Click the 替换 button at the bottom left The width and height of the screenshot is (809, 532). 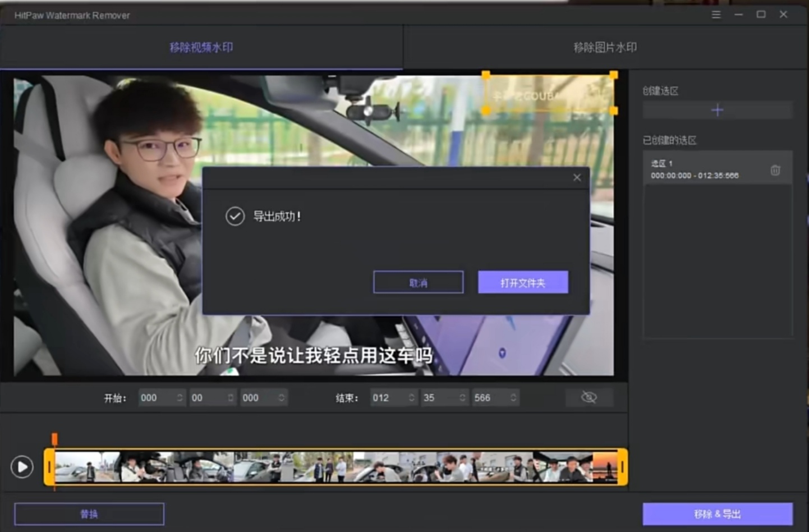(x=89, y=513)
